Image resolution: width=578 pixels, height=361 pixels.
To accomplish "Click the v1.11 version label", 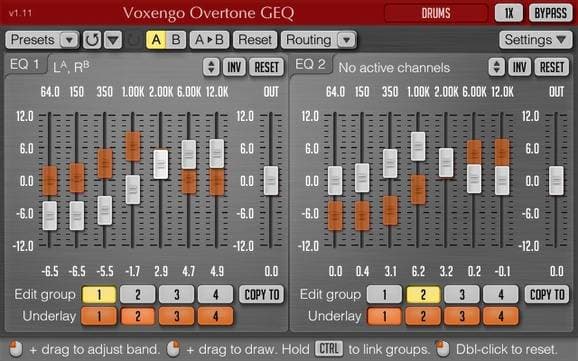I will [x=20, y=13].
